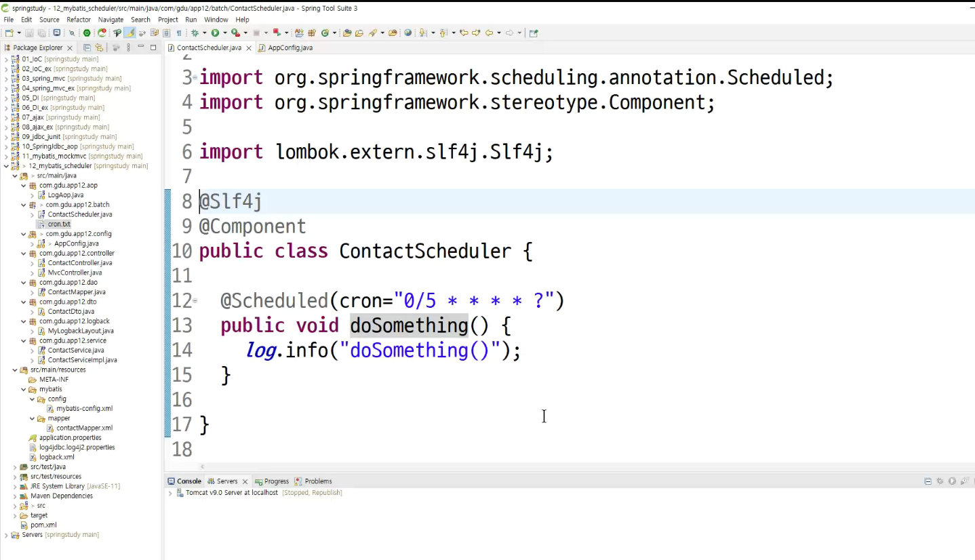The height and width of the screenshot is (560, 975).
Task: Click the Start Server icon in Servers view
Action: (952, 481)
